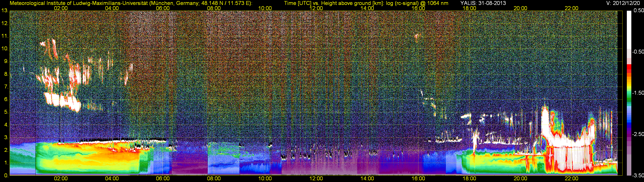The height and width of the screenshot is (182, 644).
Task: Click the 04:00 label on the upper time axis
Action: (112, 8)
